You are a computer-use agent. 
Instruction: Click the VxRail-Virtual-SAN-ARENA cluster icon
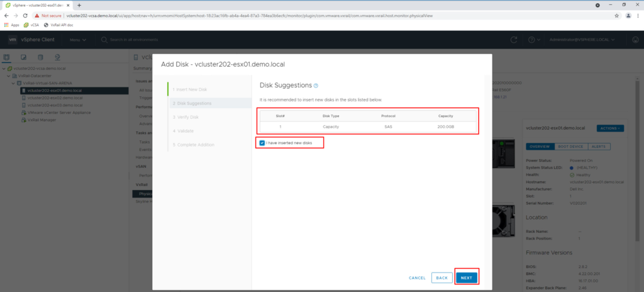[19, 83]
